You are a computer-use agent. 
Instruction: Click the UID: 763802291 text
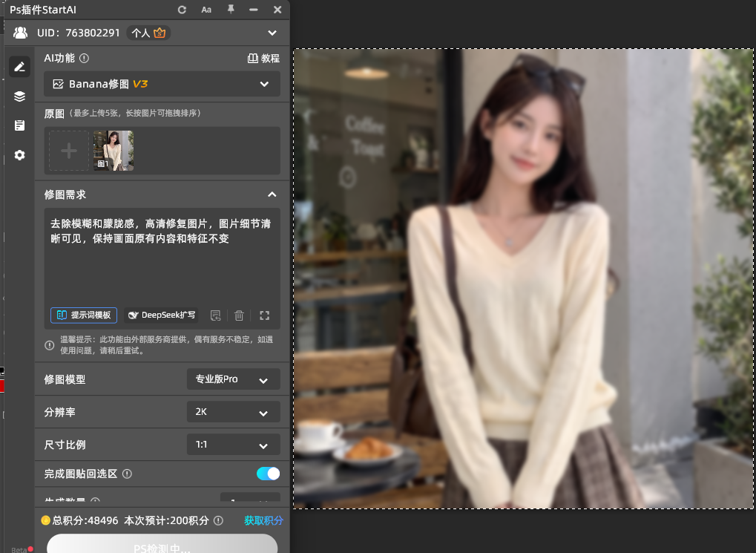78,33
